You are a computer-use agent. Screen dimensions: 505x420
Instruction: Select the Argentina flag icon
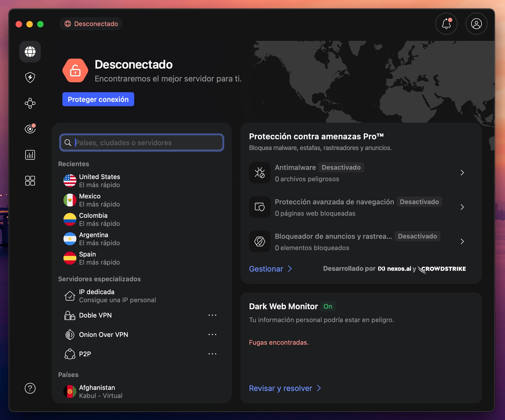click(x=70, y=239)
